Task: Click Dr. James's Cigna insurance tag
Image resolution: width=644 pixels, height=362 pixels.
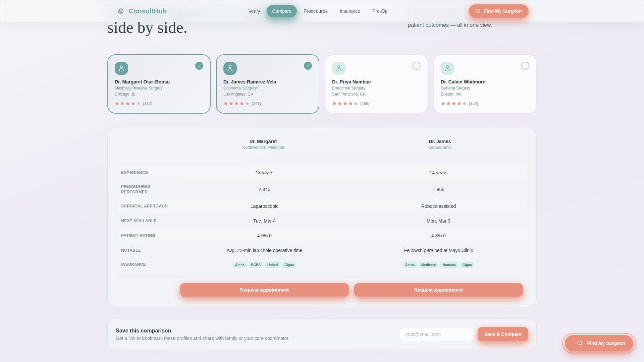Action: (x=467, y=265)
